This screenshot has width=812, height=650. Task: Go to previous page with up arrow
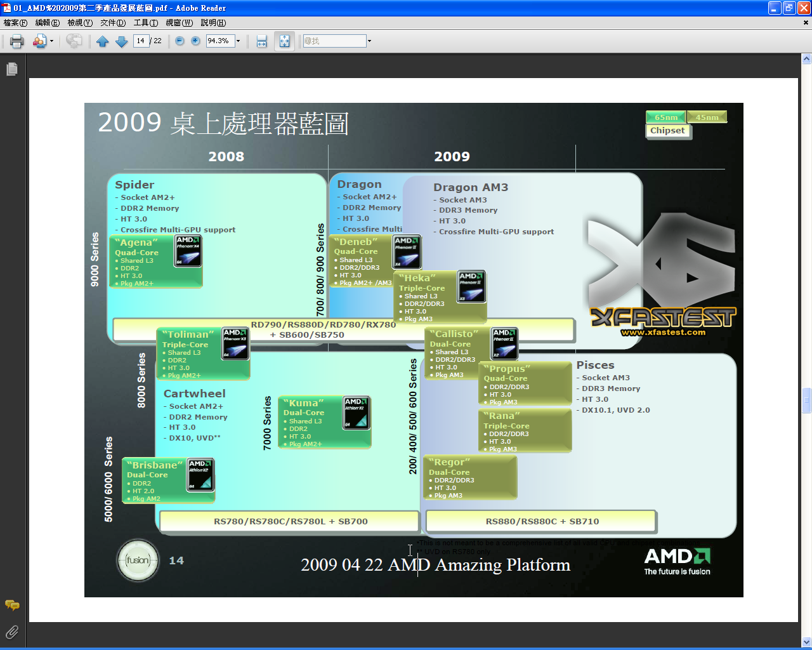coord(103,41)
